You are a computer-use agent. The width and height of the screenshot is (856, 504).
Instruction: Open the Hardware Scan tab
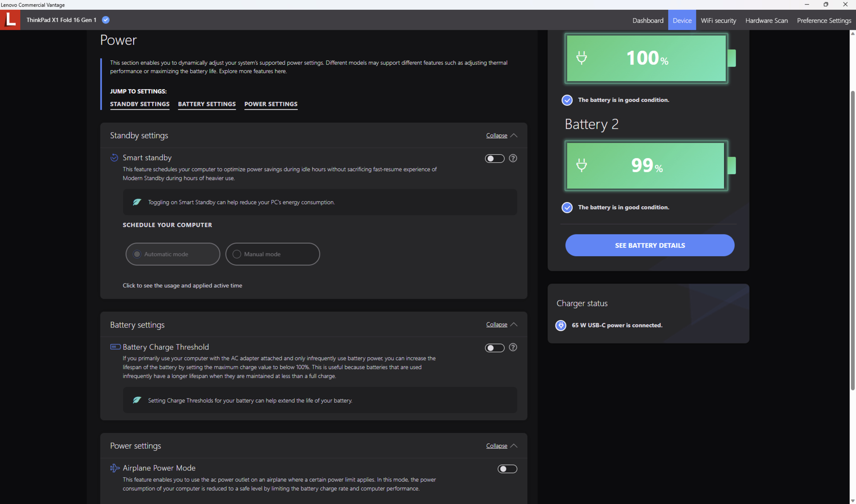766,20
